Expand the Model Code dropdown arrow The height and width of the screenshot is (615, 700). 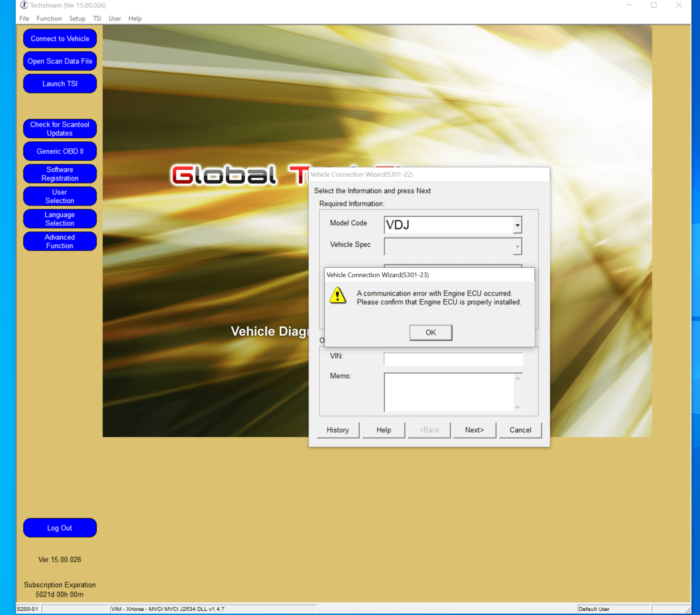tap(517, 225)
